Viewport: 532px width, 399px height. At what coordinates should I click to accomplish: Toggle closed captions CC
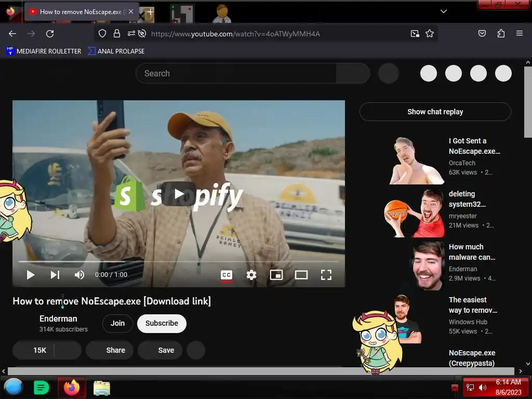pos(227,275)
